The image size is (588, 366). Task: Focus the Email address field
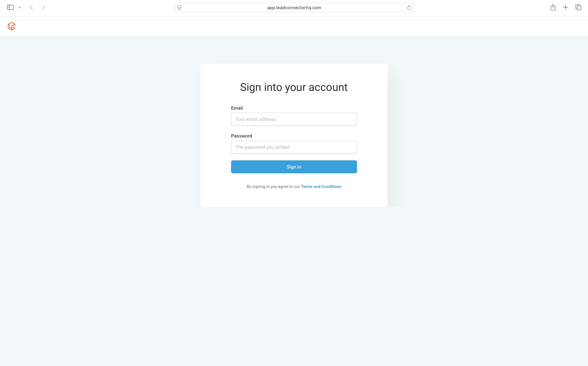pos(294,119)
